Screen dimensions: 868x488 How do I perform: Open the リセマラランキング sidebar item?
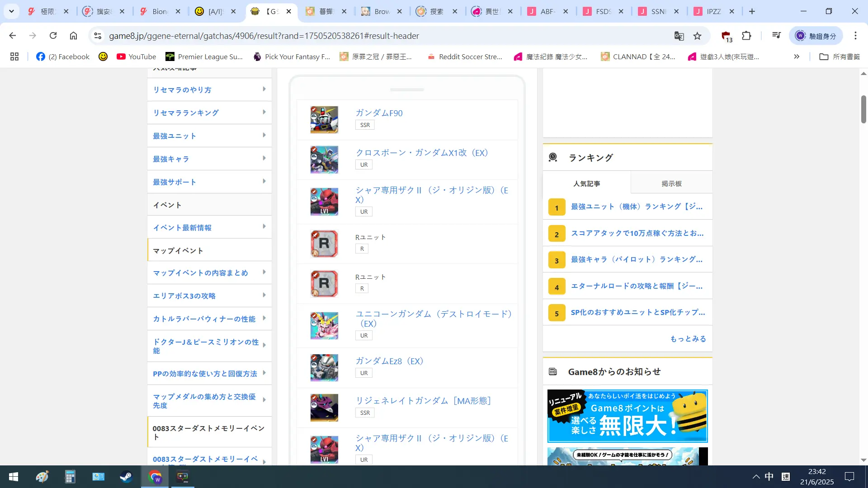(x=209, y=113)
